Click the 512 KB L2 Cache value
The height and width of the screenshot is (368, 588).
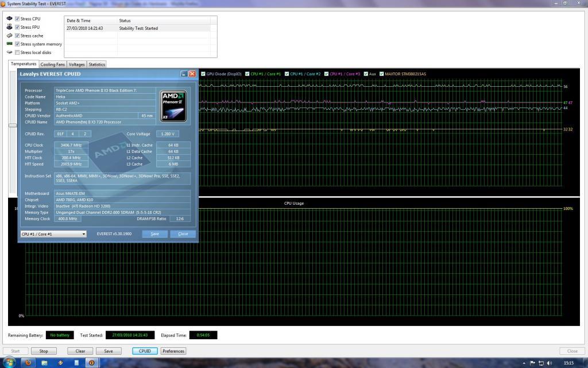(173, 158)
